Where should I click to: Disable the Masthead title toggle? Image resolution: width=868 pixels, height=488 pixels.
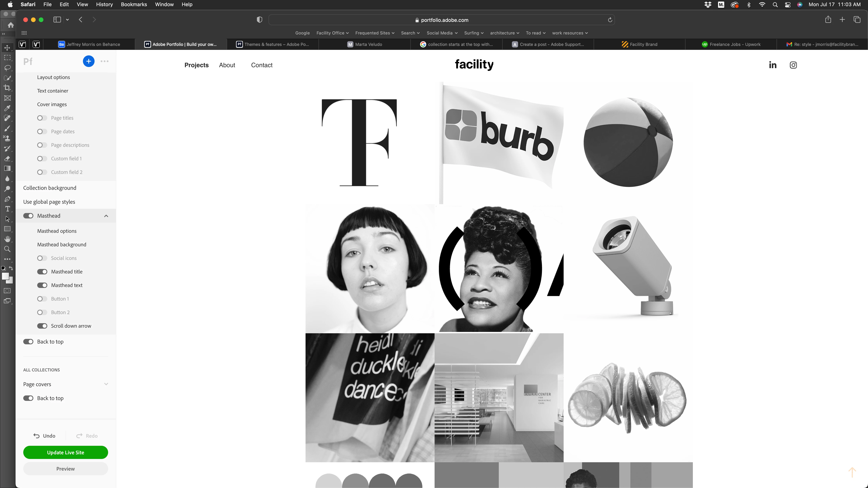pos(42,272)
